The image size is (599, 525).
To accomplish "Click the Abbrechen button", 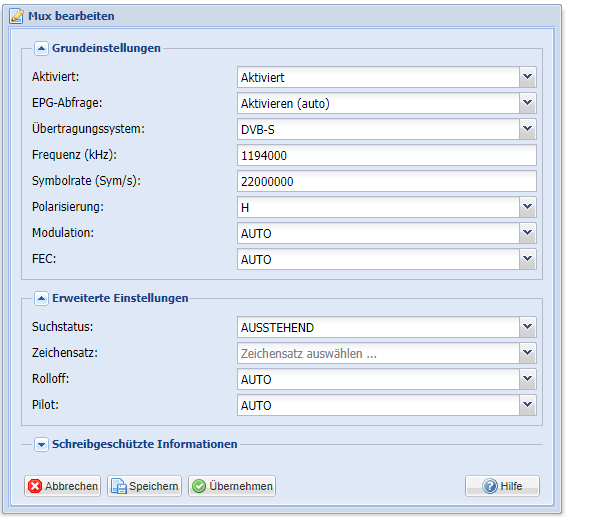I will [x=63, y=486].
